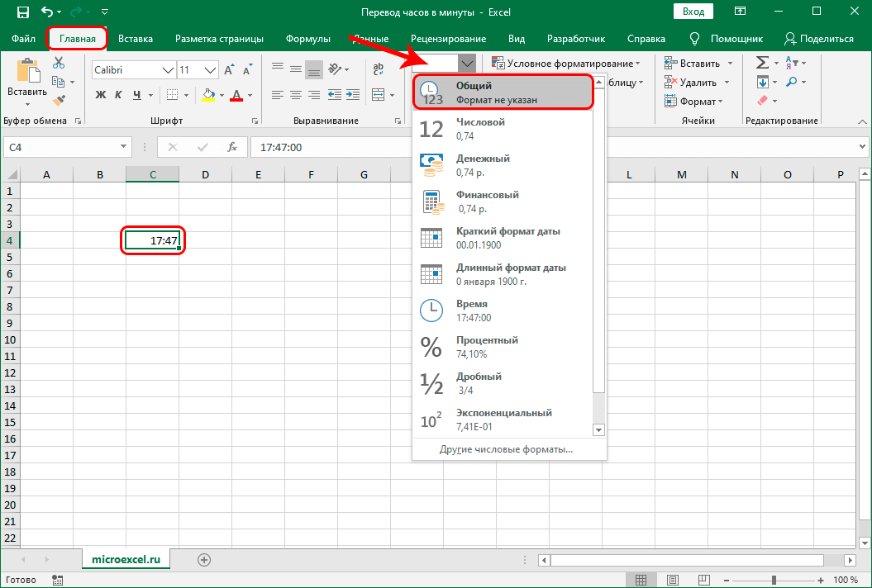Click the Вход sign-in button

(x=693, y=12)
